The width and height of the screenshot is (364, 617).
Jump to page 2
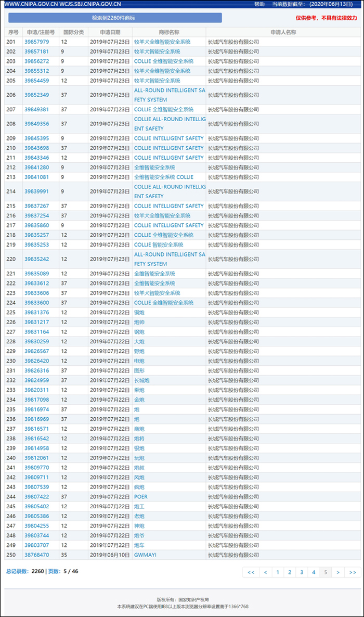(x=290, y=572)
